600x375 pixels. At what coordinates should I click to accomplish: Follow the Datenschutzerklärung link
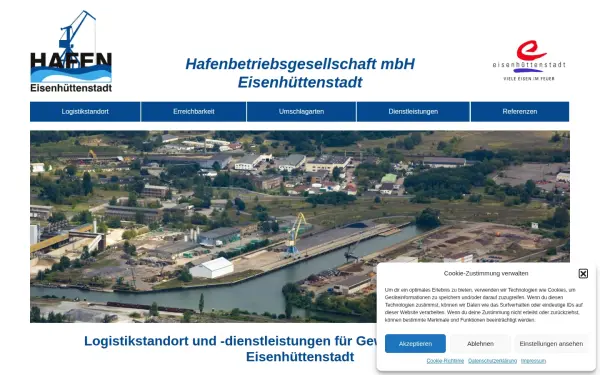tap(492, 361)
